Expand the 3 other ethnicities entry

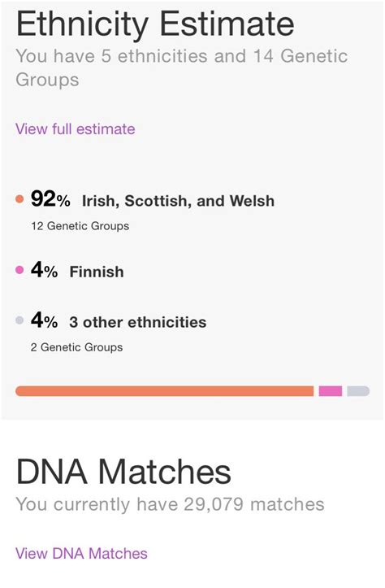point(138,322)
